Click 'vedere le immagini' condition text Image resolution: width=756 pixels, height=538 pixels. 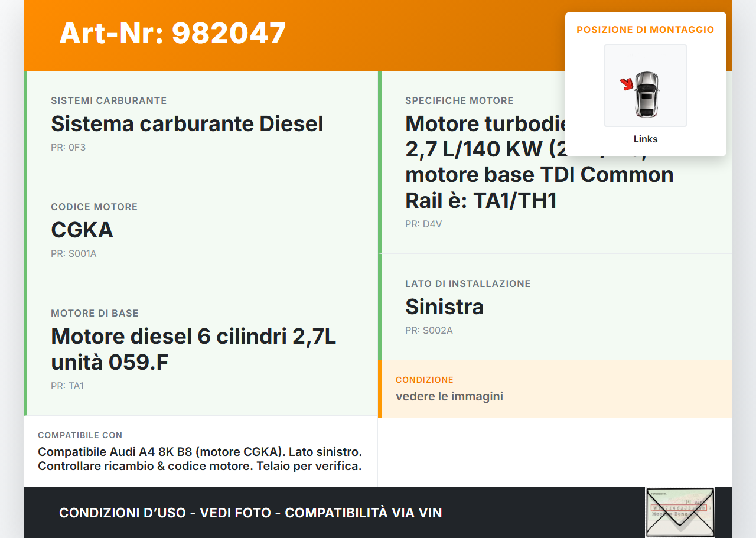[x=449, y=396]
